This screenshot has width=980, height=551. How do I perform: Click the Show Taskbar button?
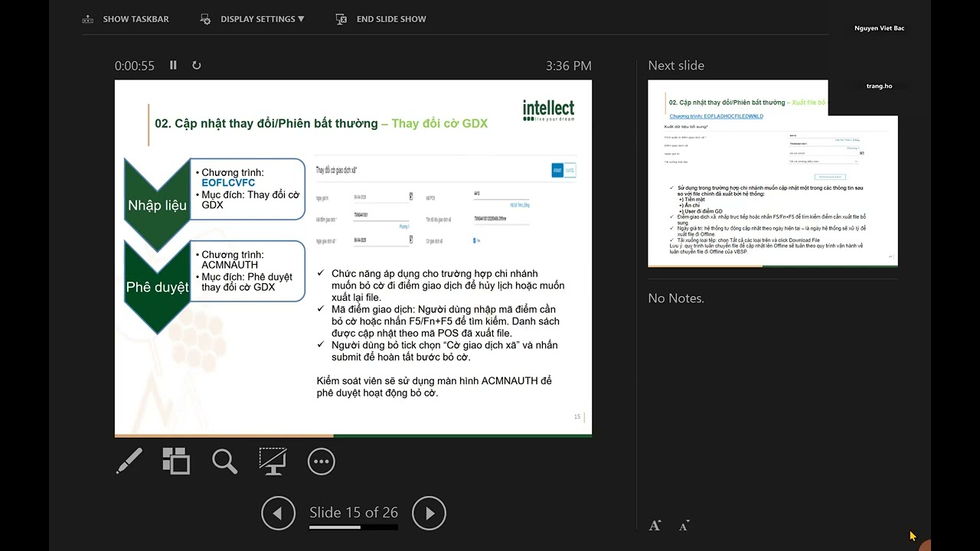(126, 19)
